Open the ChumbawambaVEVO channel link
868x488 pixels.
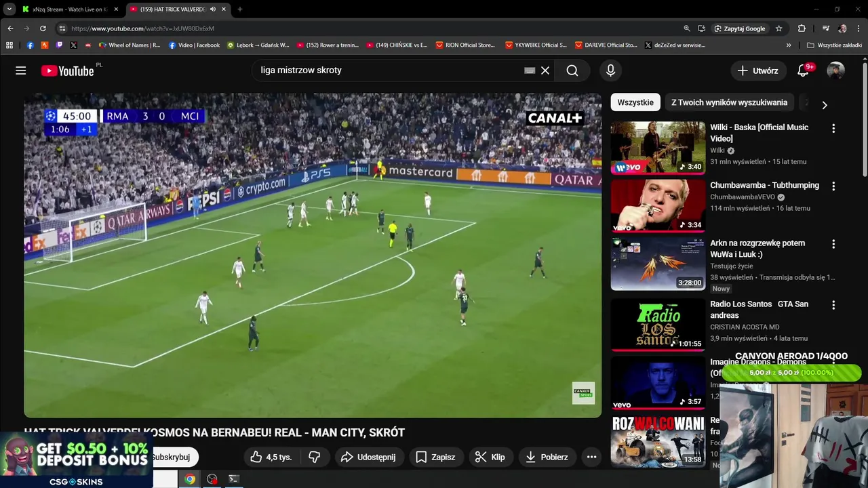click(x=743, y=197)
